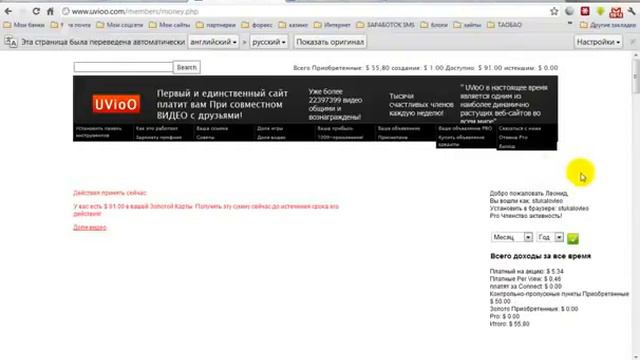Click the green shield extension icon
This screenshot has width=640, height=360.
click(x=600, y=12)
